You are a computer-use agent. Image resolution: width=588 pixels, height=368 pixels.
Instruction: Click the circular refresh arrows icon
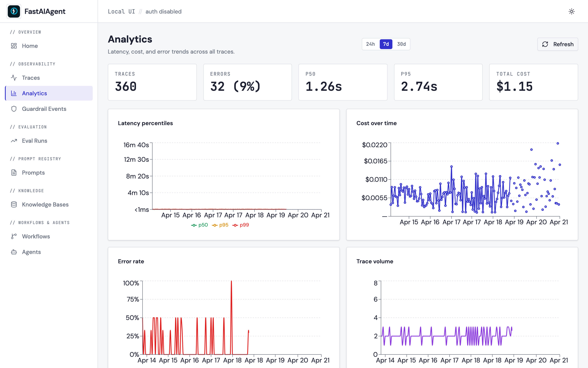click(x=545, y=44)
